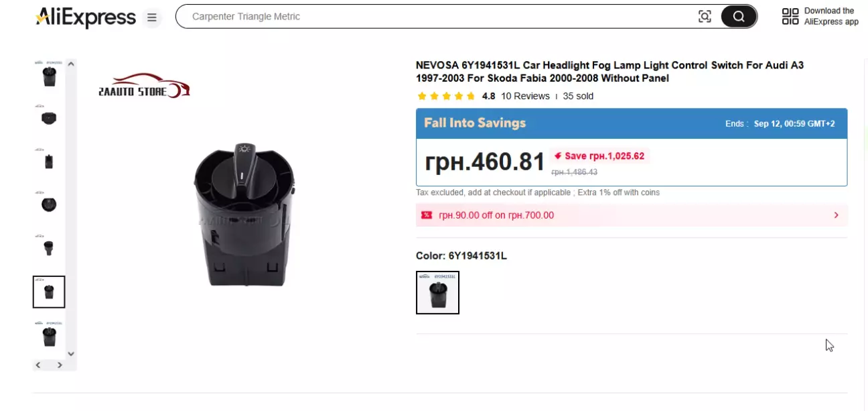The width and height of the screenshot is (868, 411).
Task: Click the QR code app download icon
Action: (790, 17)
